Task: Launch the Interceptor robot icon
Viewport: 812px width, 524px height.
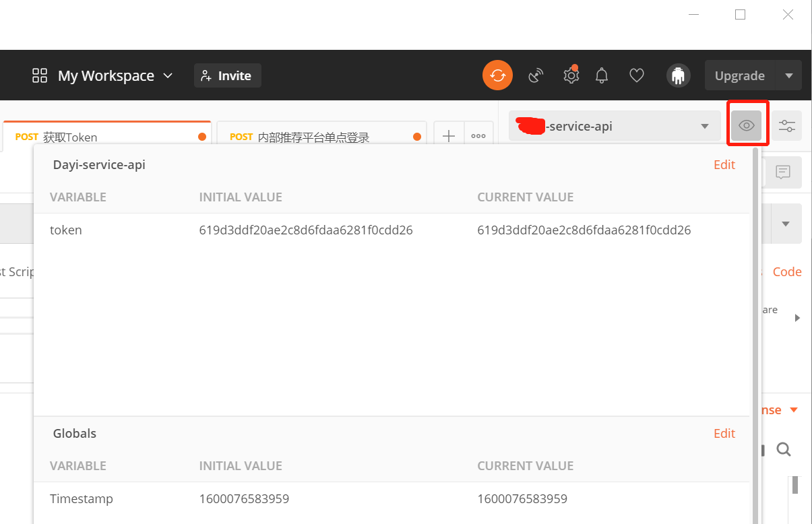Action: pos(678,75)
